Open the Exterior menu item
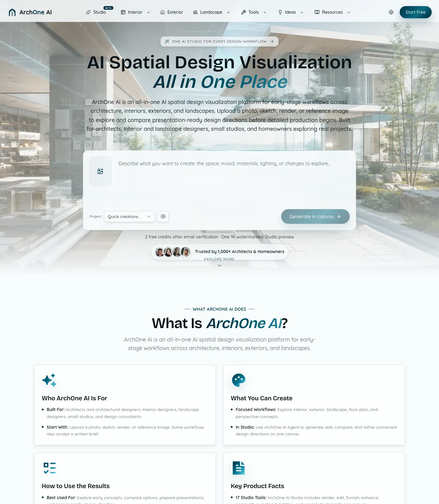This screenshot has width=439, height=504. [172, 12]
